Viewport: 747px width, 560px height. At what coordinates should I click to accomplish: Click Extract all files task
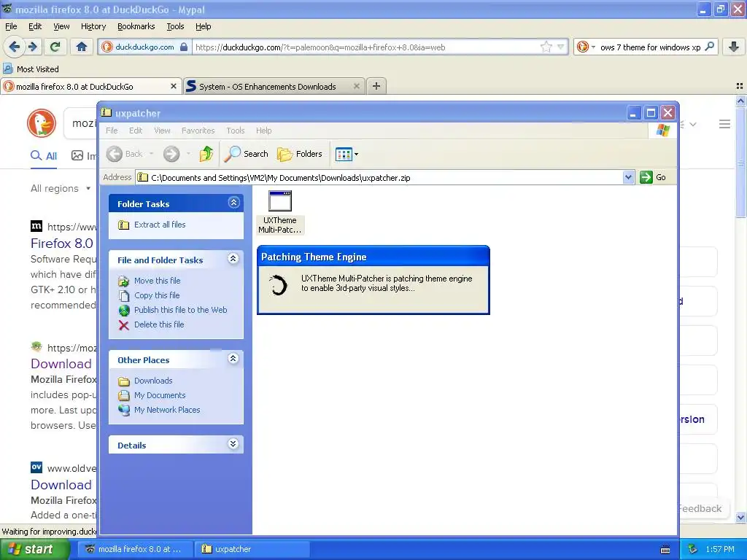coord(160,225)
